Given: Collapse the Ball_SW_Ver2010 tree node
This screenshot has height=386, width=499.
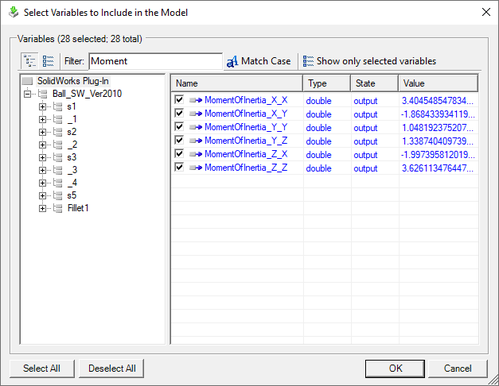Looking at the screenshot, I should [27, 94].
